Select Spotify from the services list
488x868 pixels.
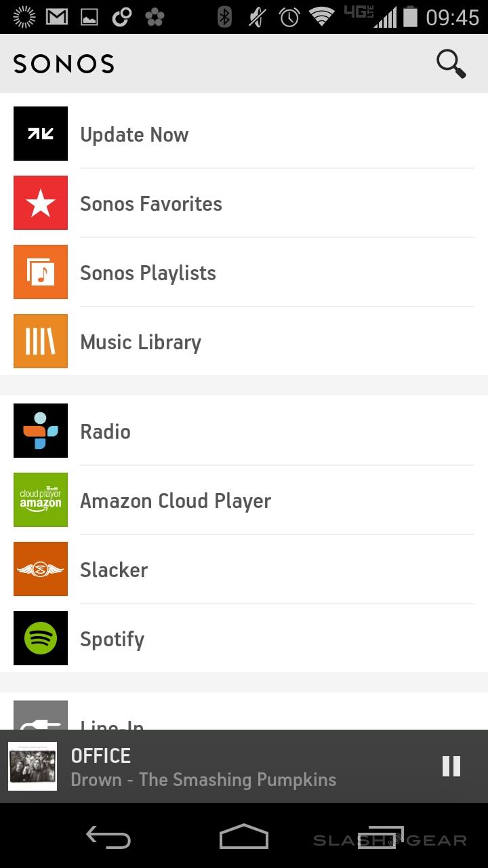pyautogui.click(x=113, y=639)
